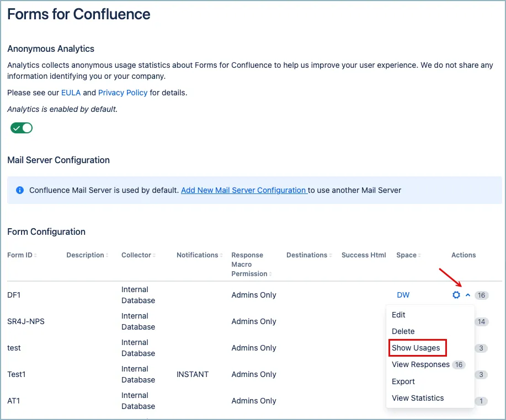The height and width of the screenshot is (420, 506).
Task: Click the 3 responses badge in test row
Action: [x=481, y=348]
